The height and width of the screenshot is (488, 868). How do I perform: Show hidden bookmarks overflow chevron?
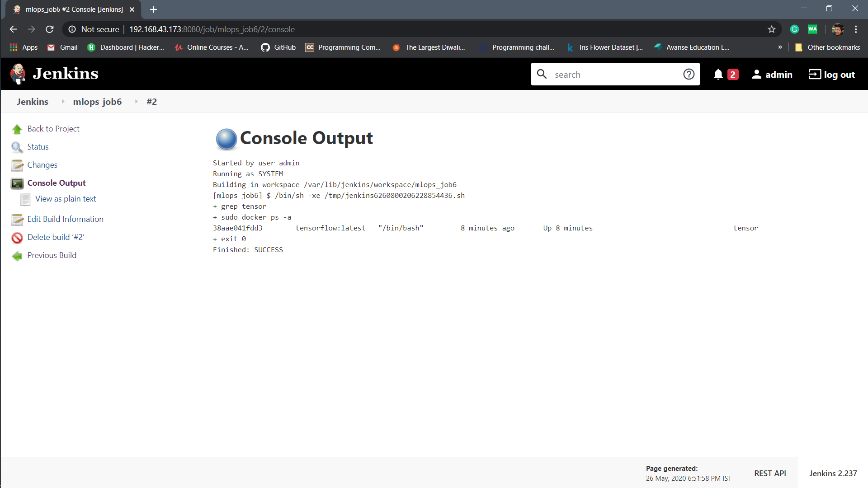click(780, 47)
